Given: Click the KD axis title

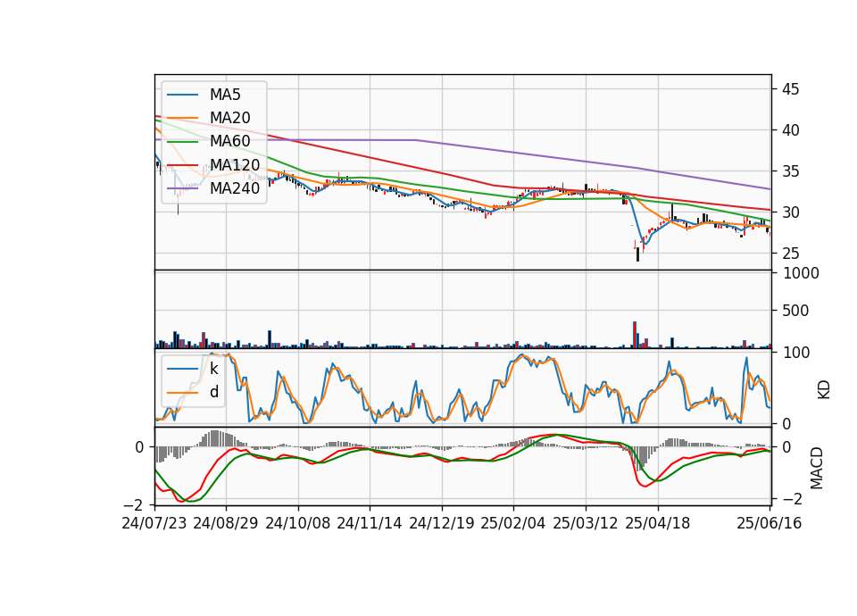Looking at the screenshot, I should pyautogui.click(x=824, y=390).
